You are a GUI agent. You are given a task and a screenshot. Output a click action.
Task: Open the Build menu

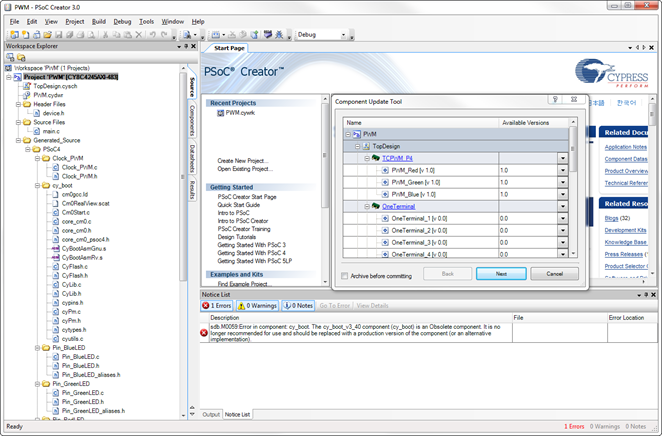[99, 22]
